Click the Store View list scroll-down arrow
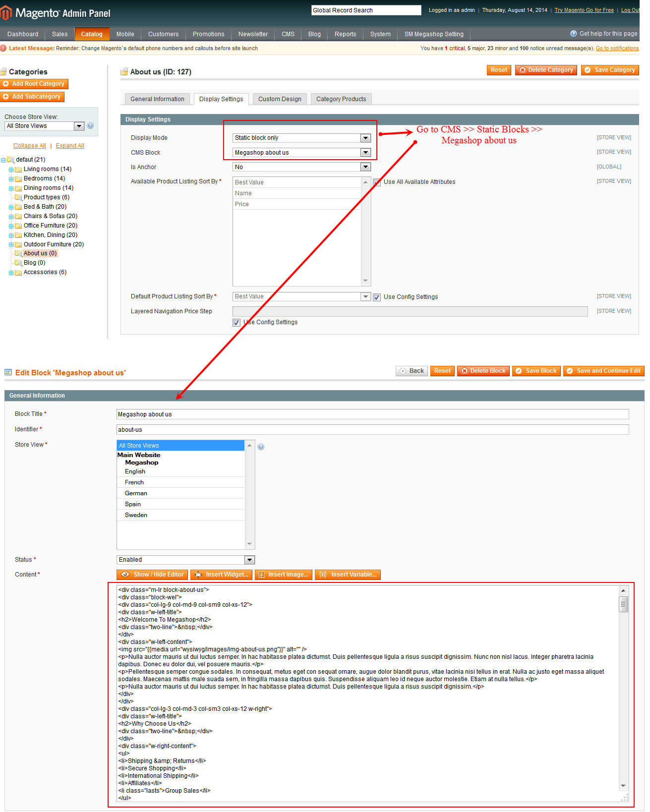 249,544
